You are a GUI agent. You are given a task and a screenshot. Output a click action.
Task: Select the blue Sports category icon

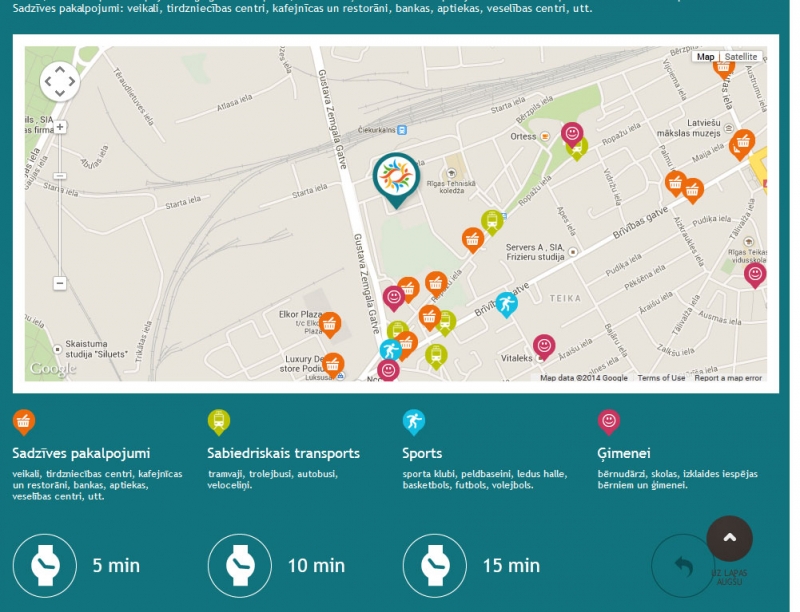coord(414,421)
